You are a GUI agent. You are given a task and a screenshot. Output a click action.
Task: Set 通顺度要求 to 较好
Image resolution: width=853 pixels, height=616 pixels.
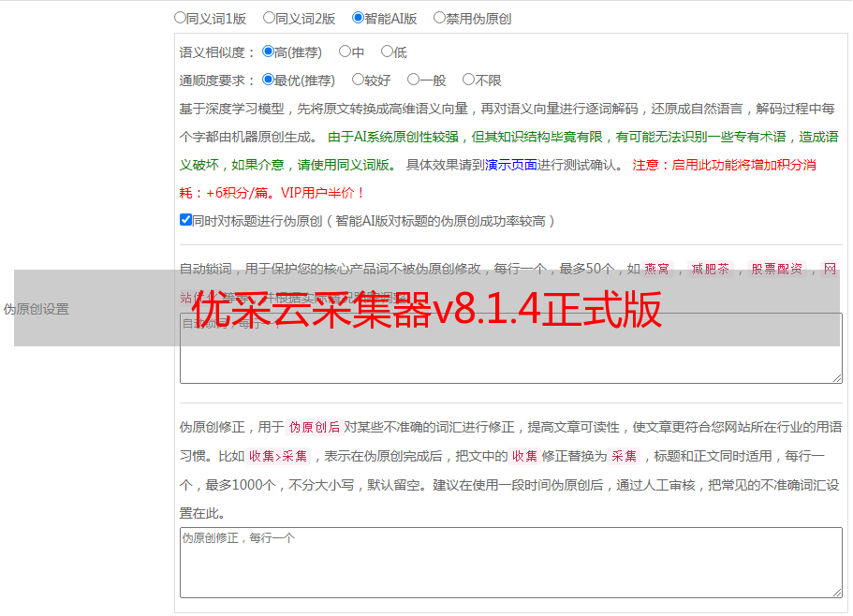(x=358, y=80)
